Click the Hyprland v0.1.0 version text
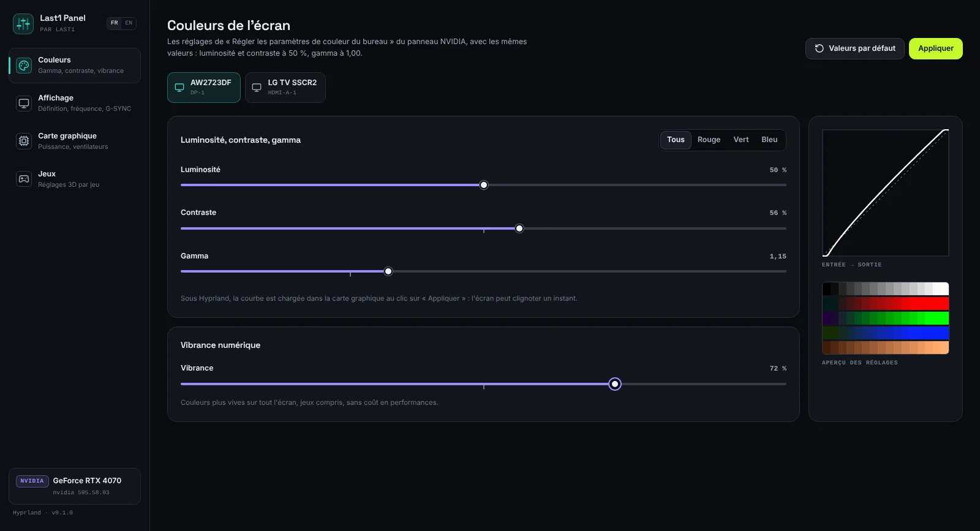 point(43,513)
